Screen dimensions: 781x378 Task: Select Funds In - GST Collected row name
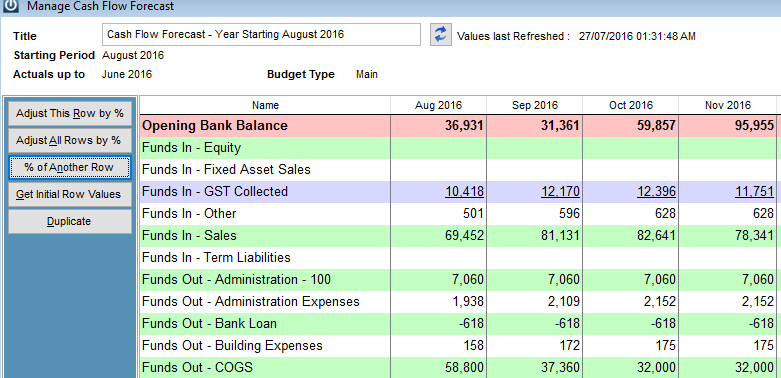[x=215, y=192]
